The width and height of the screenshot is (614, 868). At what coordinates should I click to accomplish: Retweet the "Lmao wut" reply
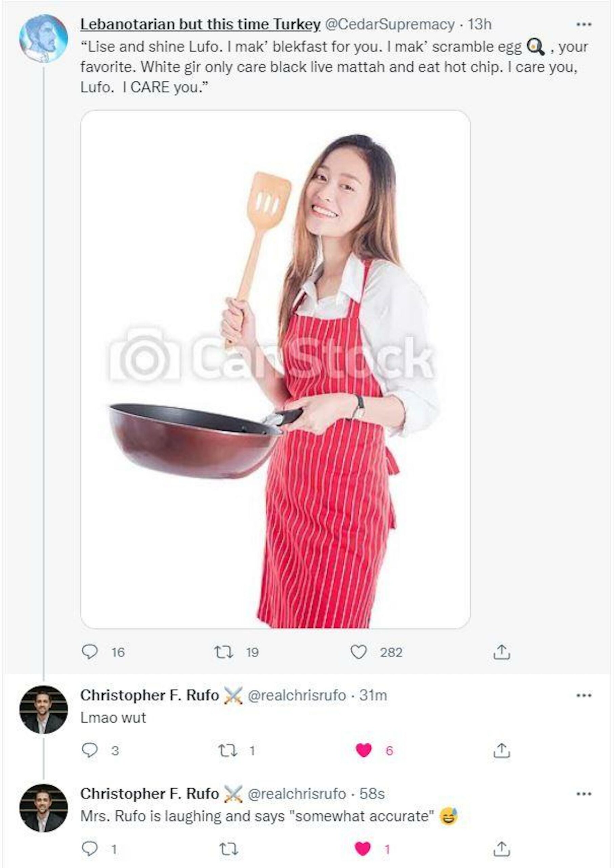[x=228, y=750]
